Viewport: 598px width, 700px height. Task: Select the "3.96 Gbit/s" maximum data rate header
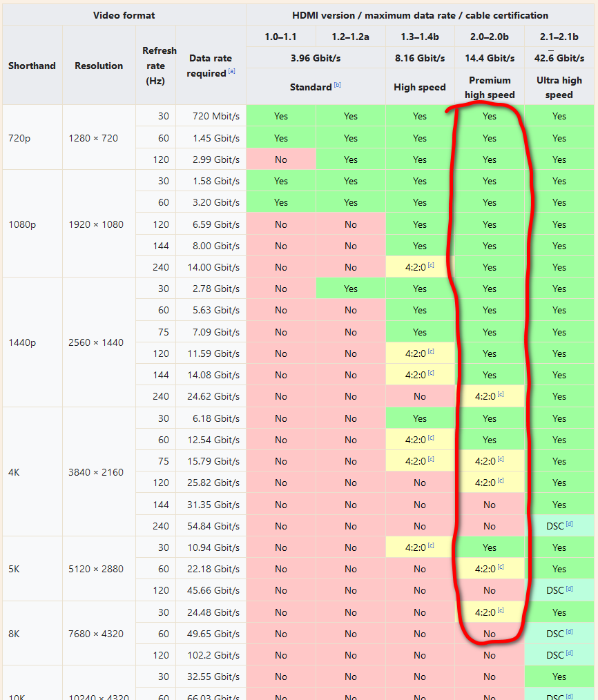coord(316,58)
